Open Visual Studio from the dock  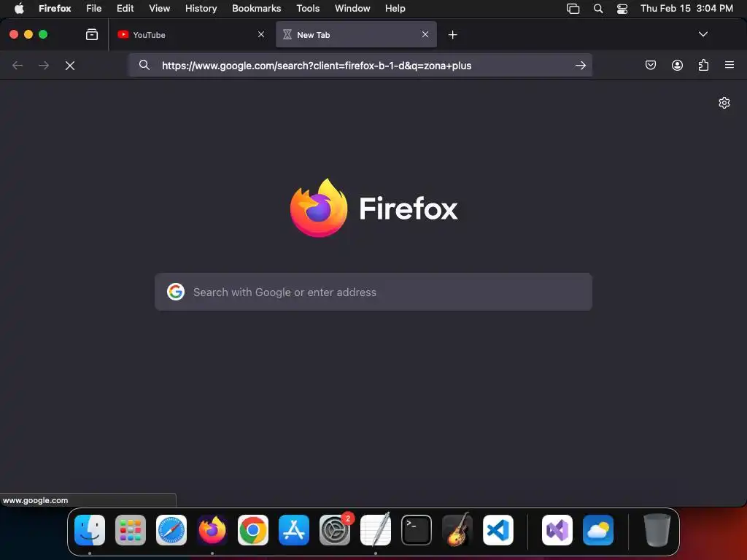[x=557, y=529]
